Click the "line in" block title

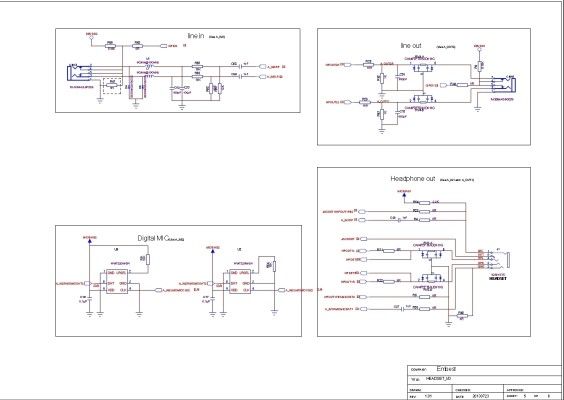196,36
